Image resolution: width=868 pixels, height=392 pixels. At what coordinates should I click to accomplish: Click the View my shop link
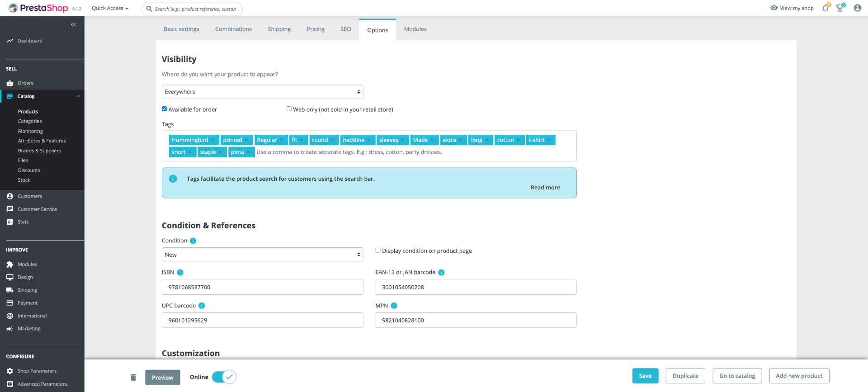[797, 8]
